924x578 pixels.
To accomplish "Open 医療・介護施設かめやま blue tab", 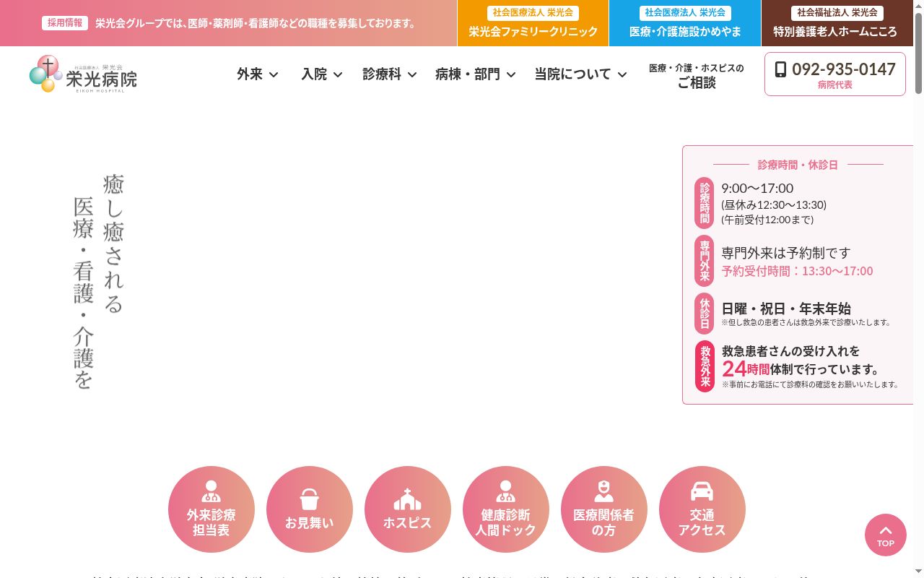I will point(685,23).
